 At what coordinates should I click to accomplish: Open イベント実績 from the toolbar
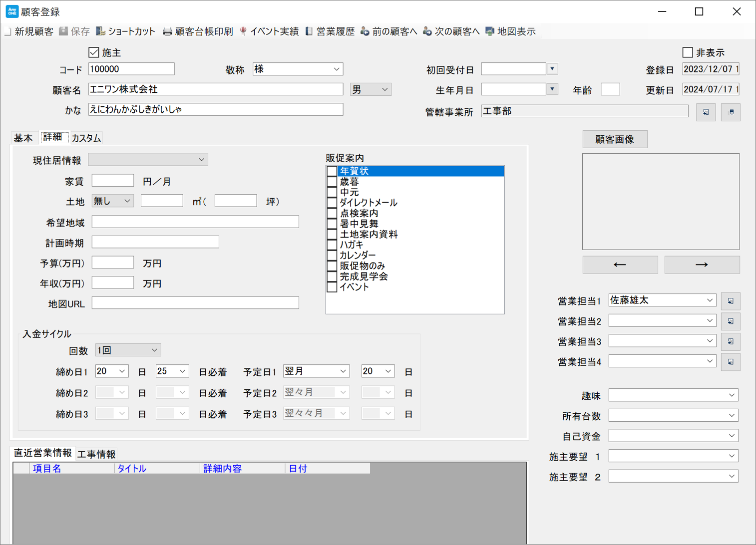tap(269, 31)
